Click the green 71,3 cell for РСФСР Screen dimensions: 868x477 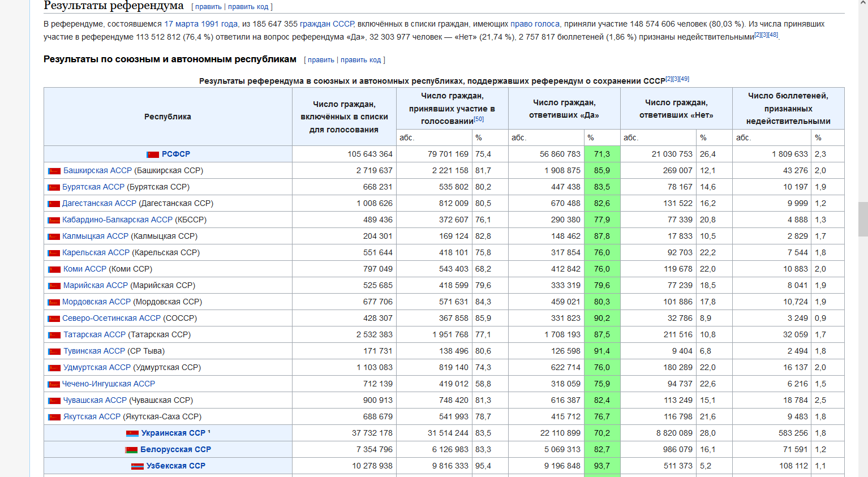pyautogui.click(x=602, y=154)
